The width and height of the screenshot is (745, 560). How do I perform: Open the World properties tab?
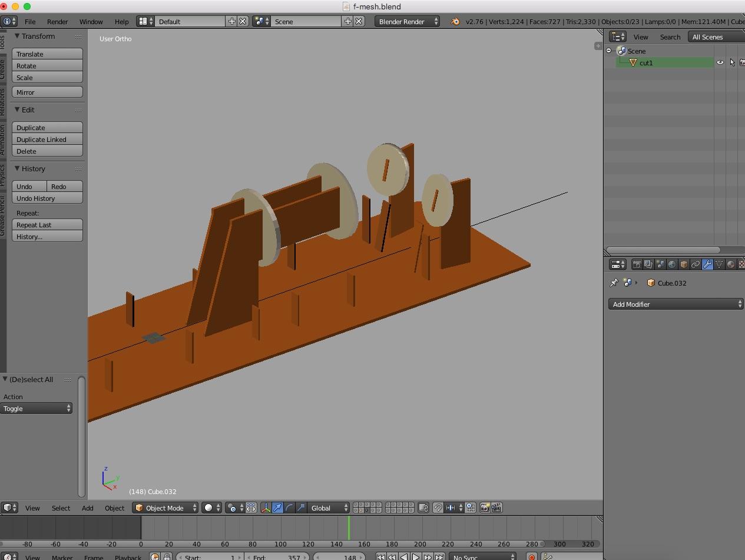coord(672,265)
